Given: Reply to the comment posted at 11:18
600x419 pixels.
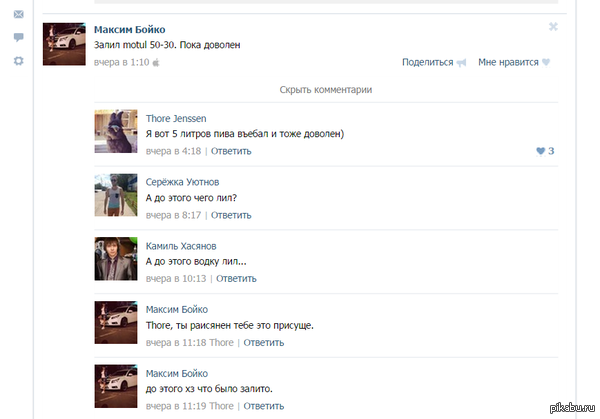Looking at the screenshot, I should click(x=264, y=343).
